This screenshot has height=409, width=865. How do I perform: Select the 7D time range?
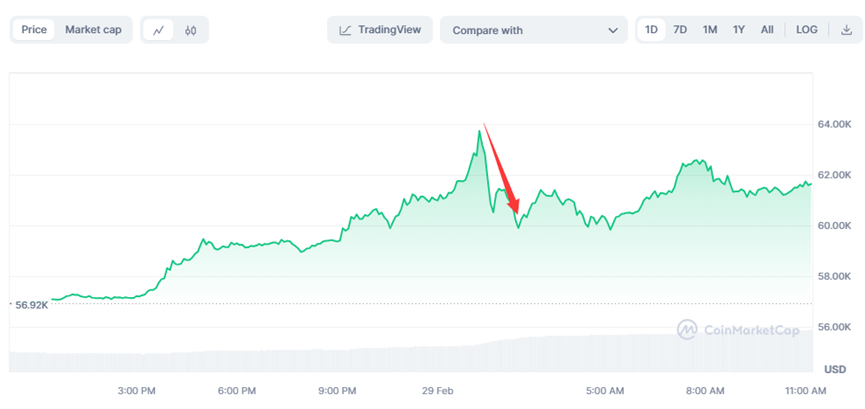(x=680, y=30)
